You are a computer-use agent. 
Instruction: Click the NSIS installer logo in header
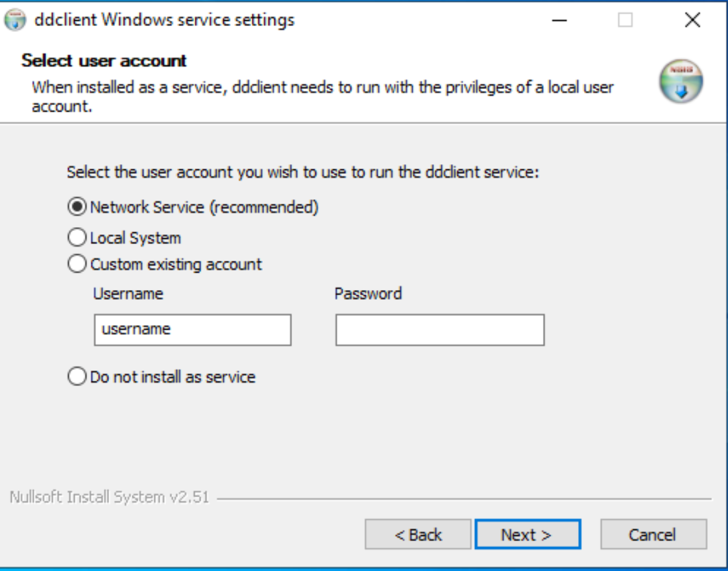681,80
